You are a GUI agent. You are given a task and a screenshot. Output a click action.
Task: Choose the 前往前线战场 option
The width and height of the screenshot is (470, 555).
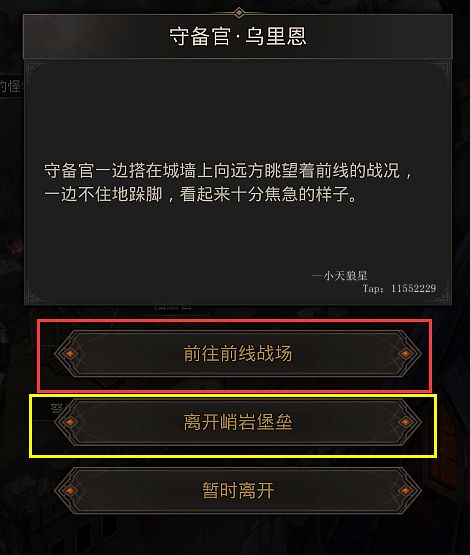237,353
